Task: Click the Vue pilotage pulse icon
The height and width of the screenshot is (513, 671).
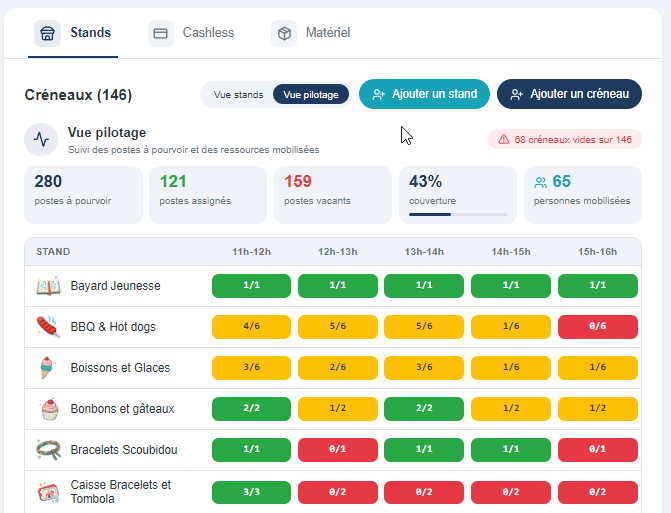Action: (x=41, y=139)
